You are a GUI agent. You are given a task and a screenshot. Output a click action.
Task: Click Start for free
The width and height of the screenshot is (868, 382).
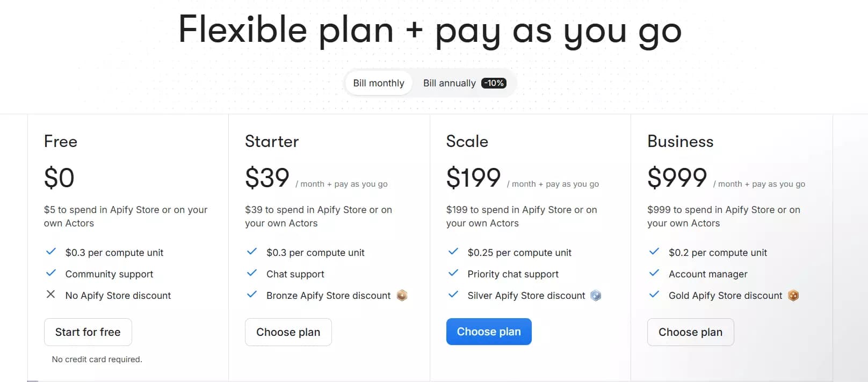88,332
